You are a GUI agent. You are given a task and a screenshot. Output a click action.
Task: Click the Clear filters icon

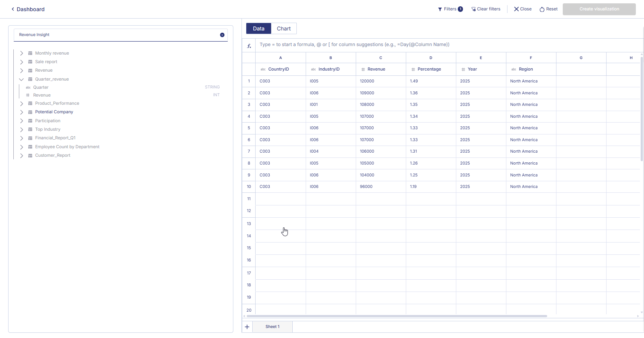click(x=473, y=9)
